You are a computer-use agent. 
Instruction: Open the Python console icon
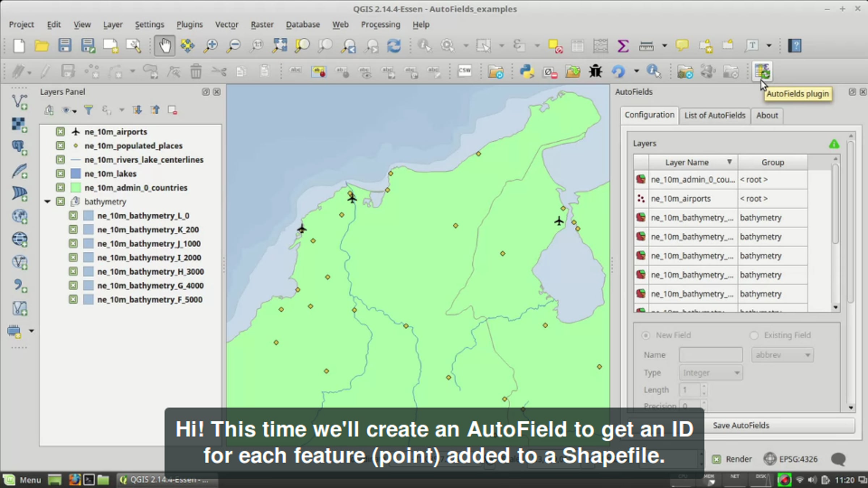(x=527, y=71)
